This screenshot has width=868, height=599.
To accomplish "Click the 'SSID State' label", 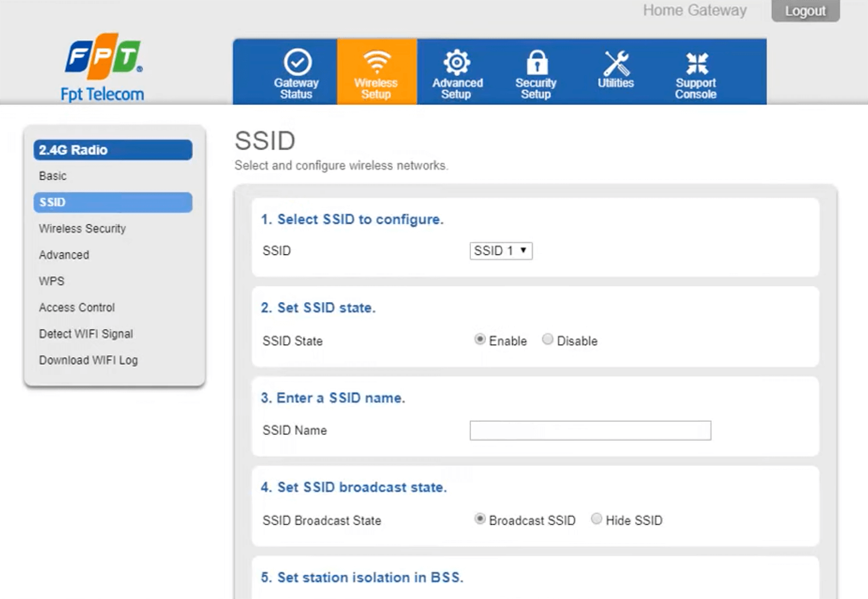I will tap(292, 341).
